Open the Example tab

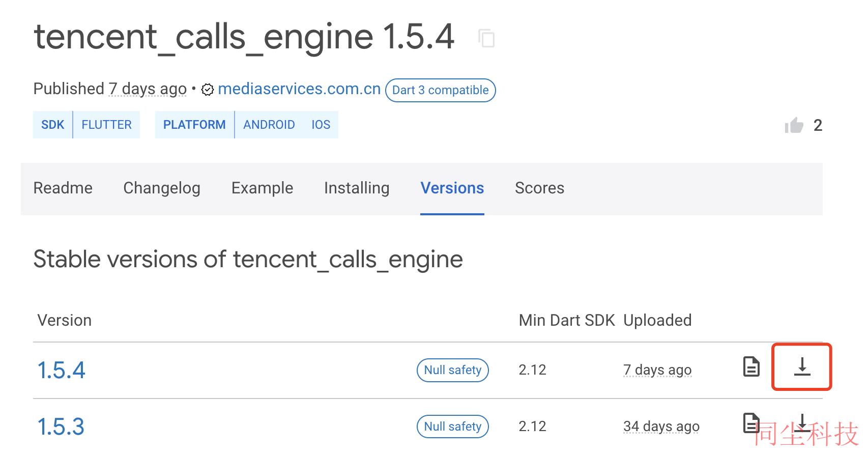[x=262, y=188]
